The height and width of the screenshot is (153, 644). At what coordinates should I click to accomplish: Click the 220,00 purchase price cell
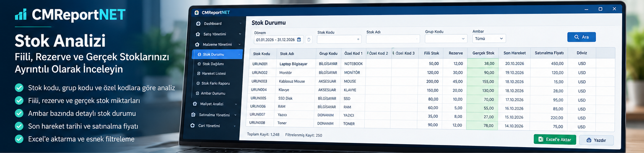(x=557, y=117)
